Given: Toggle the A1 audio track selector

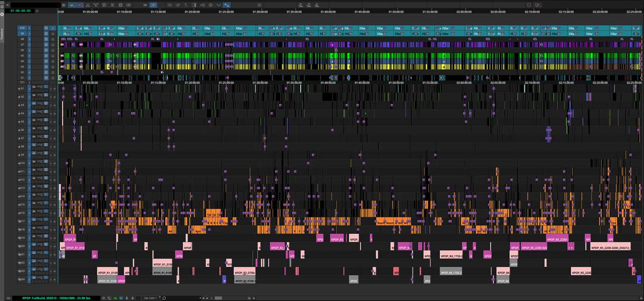Looking at the screenshot, I should [22, 89].
